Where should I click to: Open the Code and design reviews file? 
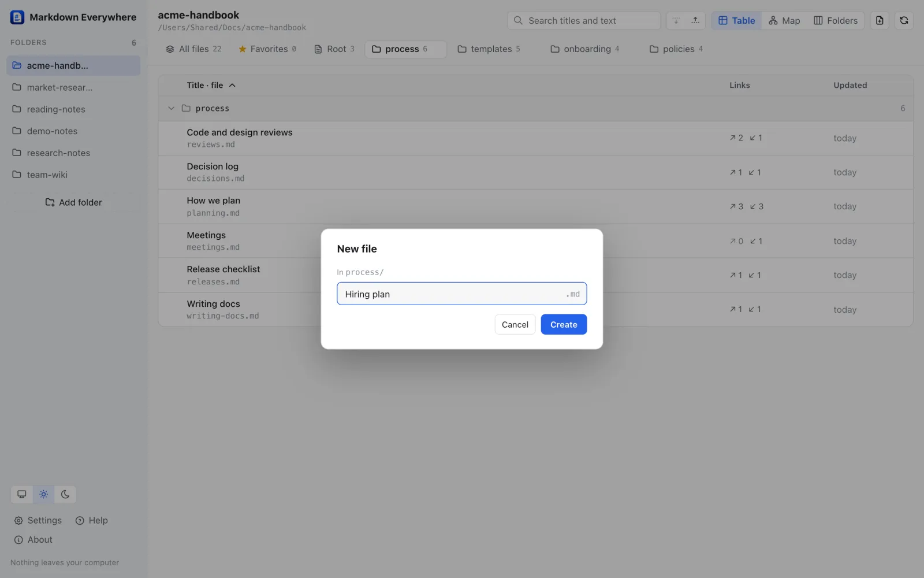[x=536, y=138]
